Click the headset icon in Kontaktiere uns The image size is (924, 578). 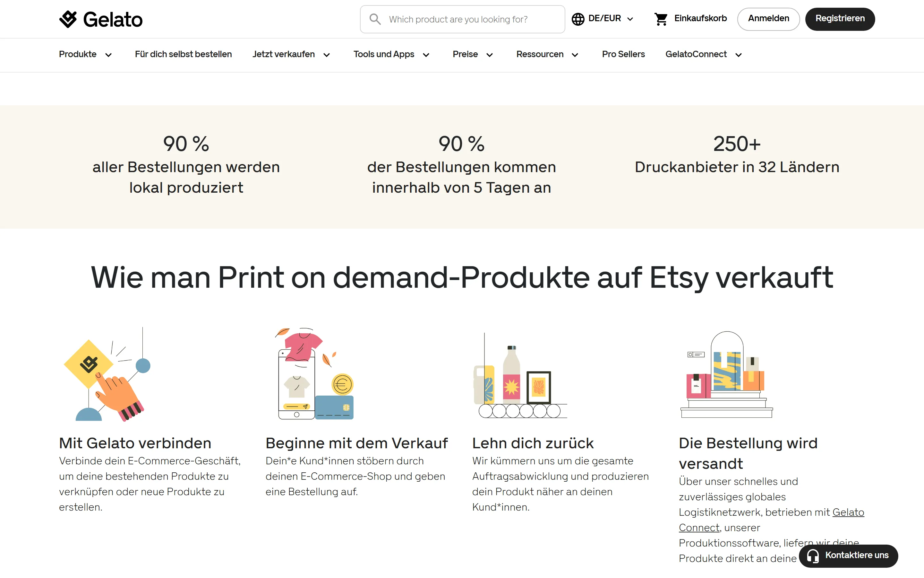813,556
